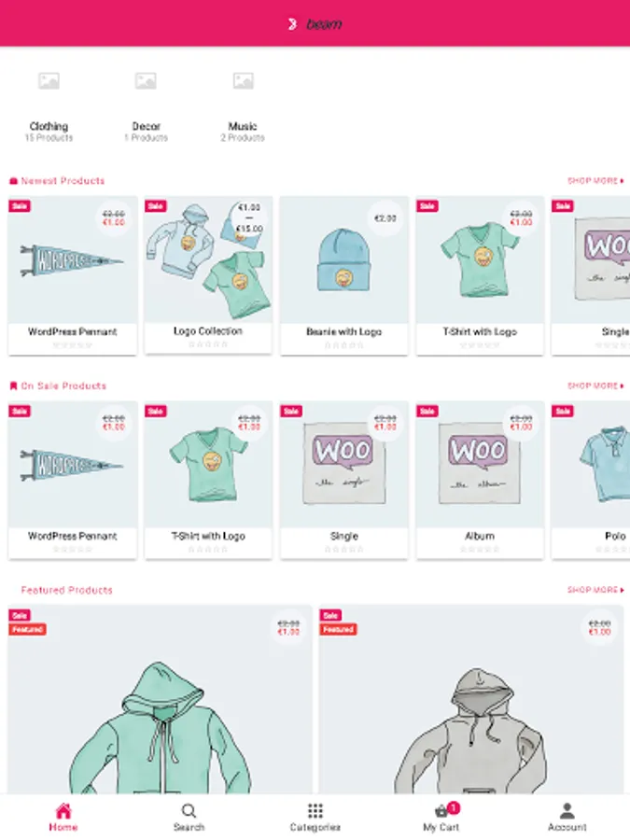Select the Album product in On Sale
630x840 pixels.
point(480,480)
